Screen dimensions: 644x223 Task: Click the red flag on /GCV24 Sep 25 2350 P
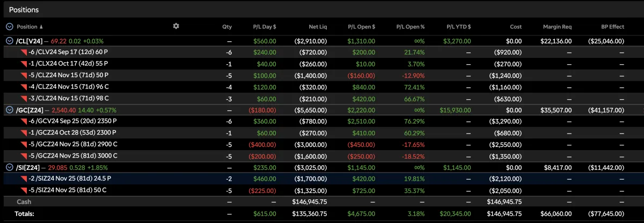point(24,121)
